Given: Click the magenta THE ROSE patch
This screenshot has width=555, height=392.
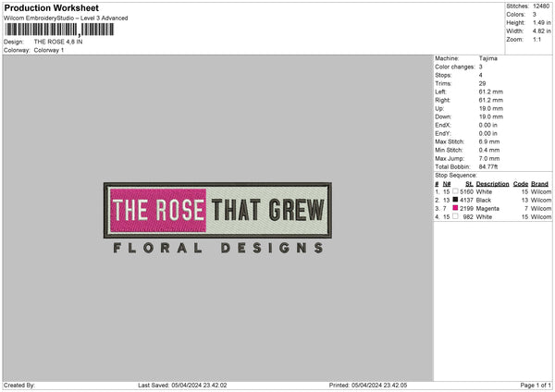Looking at the screenshot, I should 158,210.
